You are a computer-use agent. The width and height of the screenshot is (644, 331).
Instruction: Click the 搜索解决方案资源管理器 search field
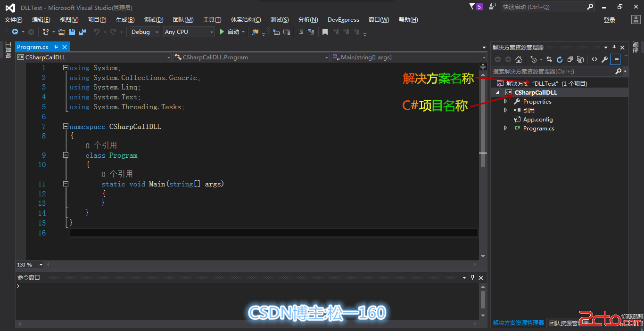click(553, 71)
